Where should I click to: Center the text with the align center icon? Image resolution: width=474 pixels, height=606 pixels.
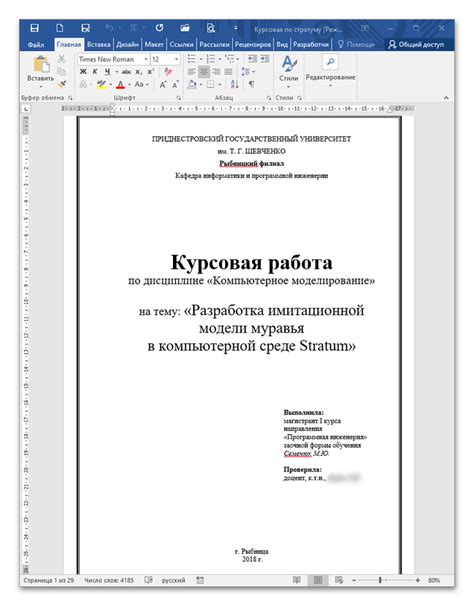pyautogui.click(x=204, y=71)
